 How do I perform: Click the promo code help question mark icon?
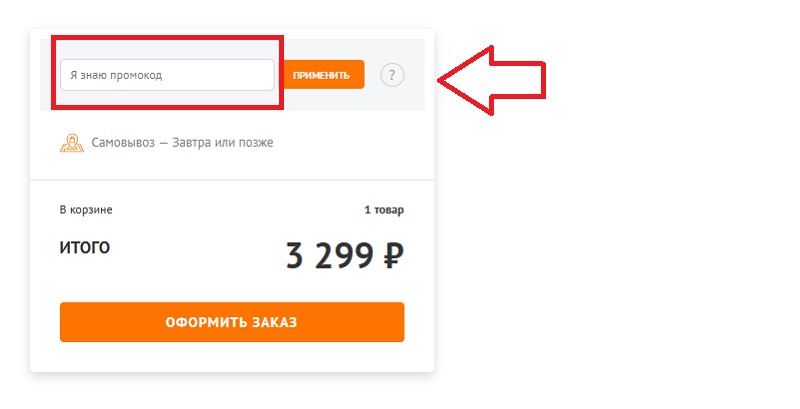[x=392, y=75]
